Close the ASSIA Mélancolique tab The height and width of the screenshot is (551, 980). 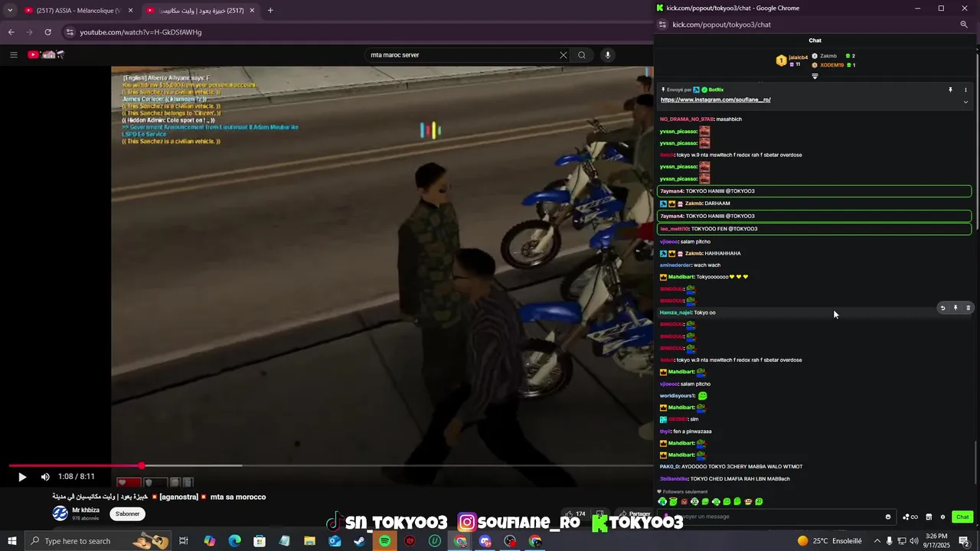tap(130, 11)
